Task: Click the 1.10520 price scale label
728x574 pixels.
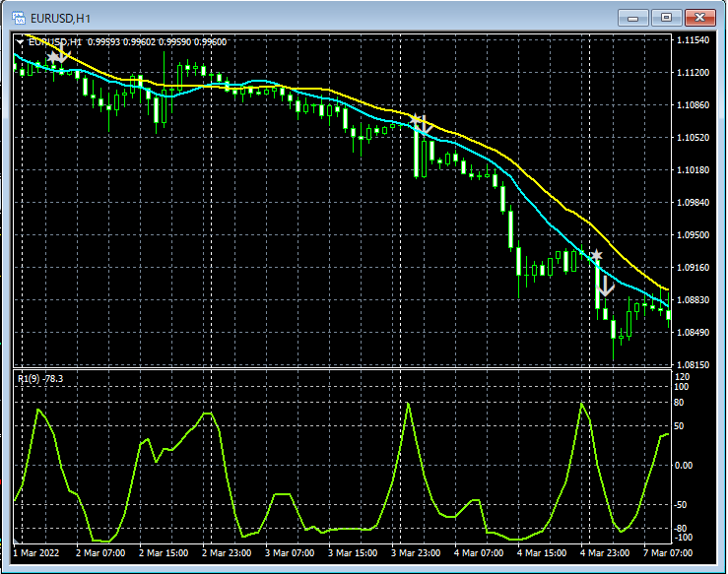Action: click(x=694, y=138)
